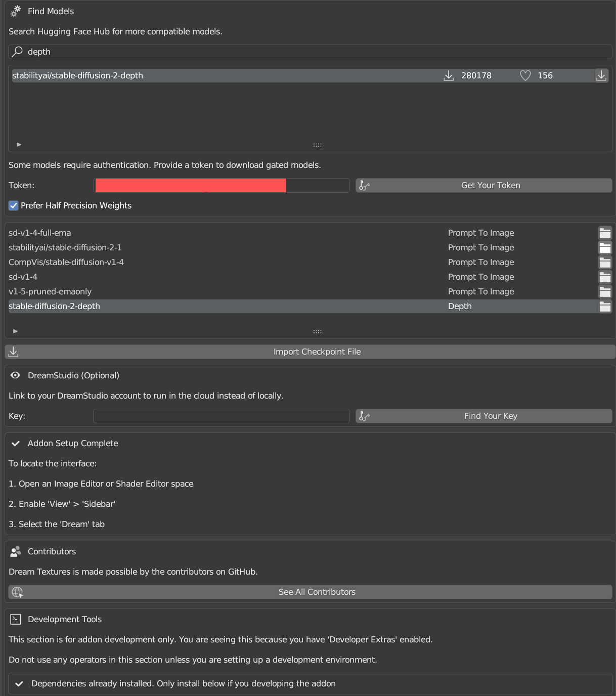616x696 pixels.
Task: Click the download icon next to stabilityai/stable-diffusion-2-depth
Action: pyautogui.click(x=601, y=75)
